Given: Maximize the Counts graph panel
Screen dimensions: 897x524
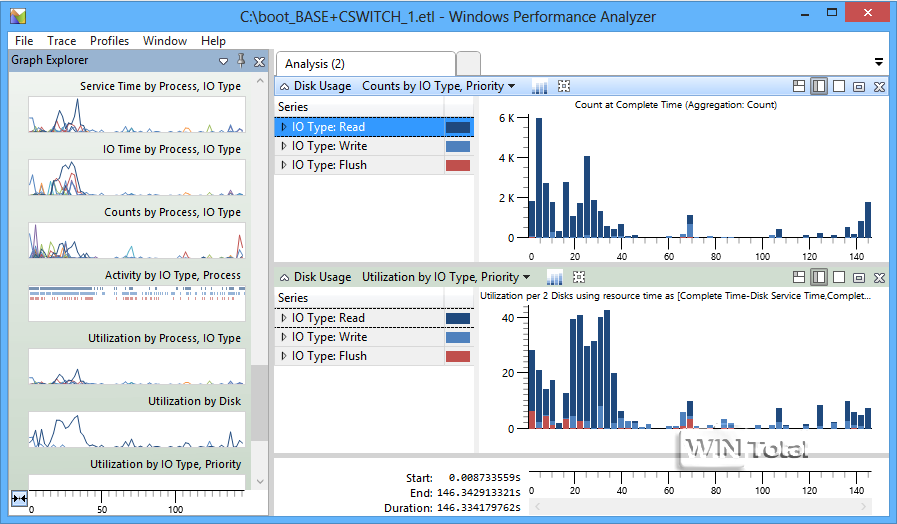Looking at the screenshot, I should pyautogui.click(x=859, y=87).
